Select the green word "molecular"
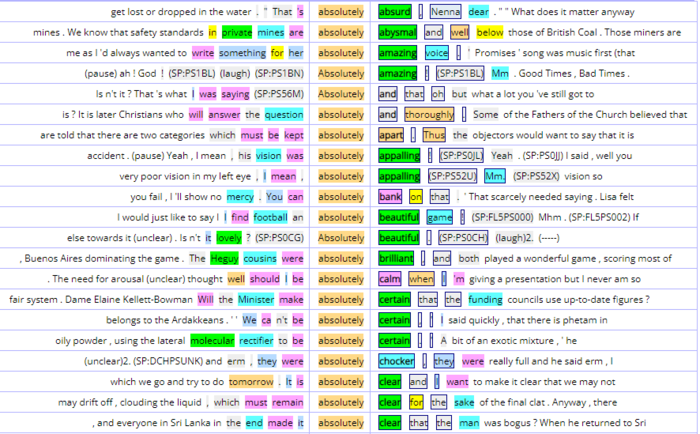 (212, 341)
